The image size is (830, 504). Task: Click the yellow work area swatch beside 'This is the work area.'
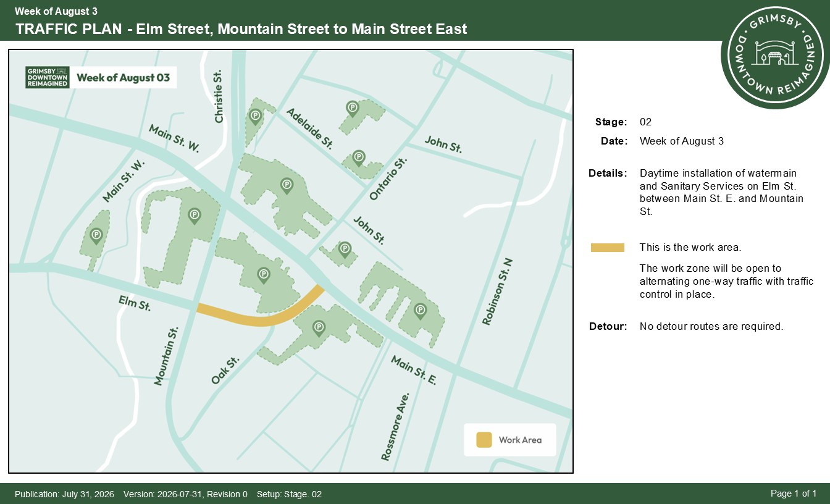pos(608,248)
